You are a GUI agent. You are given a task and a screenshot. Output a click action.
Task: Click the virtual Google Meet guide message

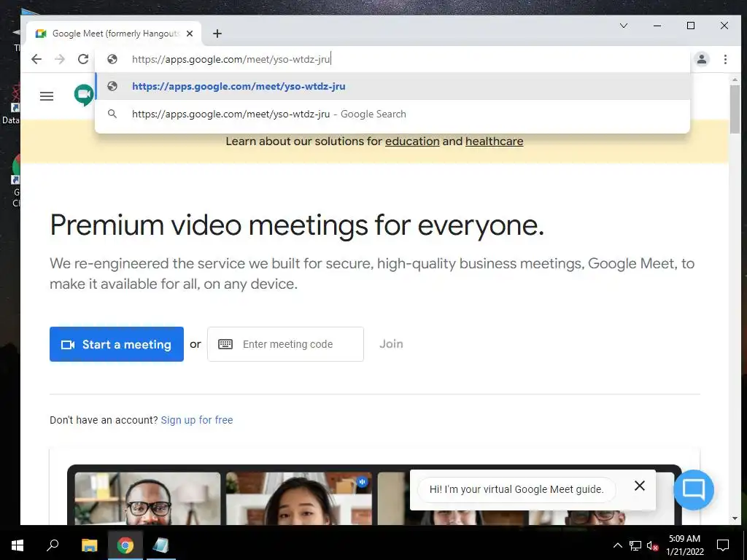(x=516, y=489)
